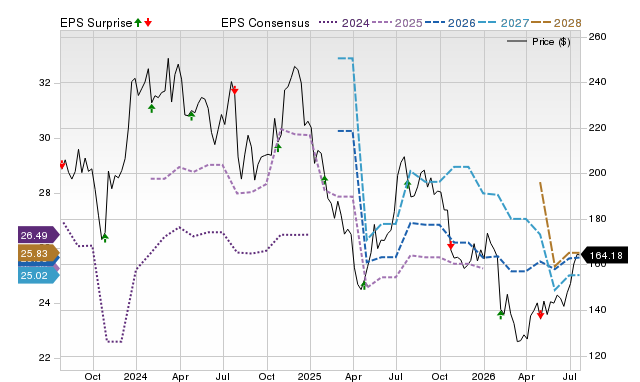
Task: Click the brown 25.83 value tag
Action: click(39, 253)
